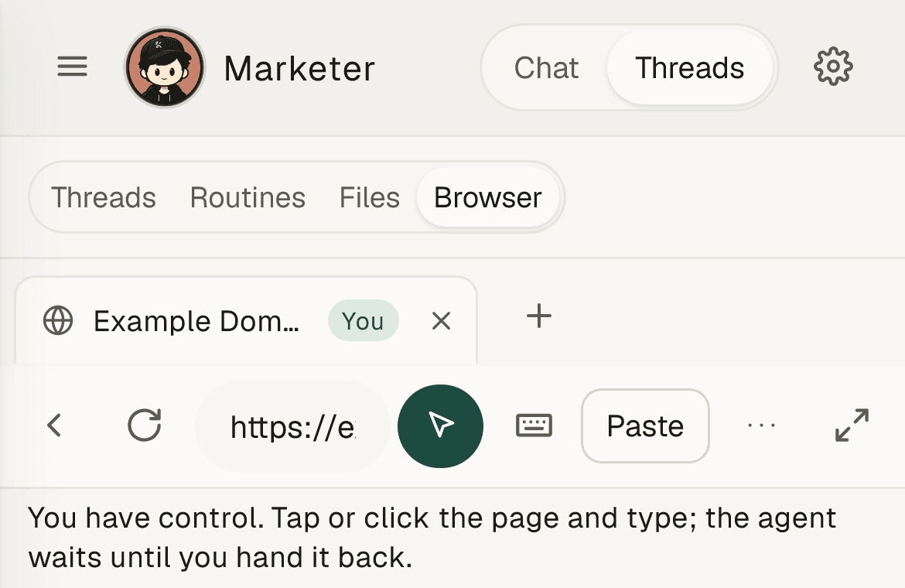The image size is (905, 588).
Task: Click the Paste button
Action: pyautogui.click(x=645, y=426)
